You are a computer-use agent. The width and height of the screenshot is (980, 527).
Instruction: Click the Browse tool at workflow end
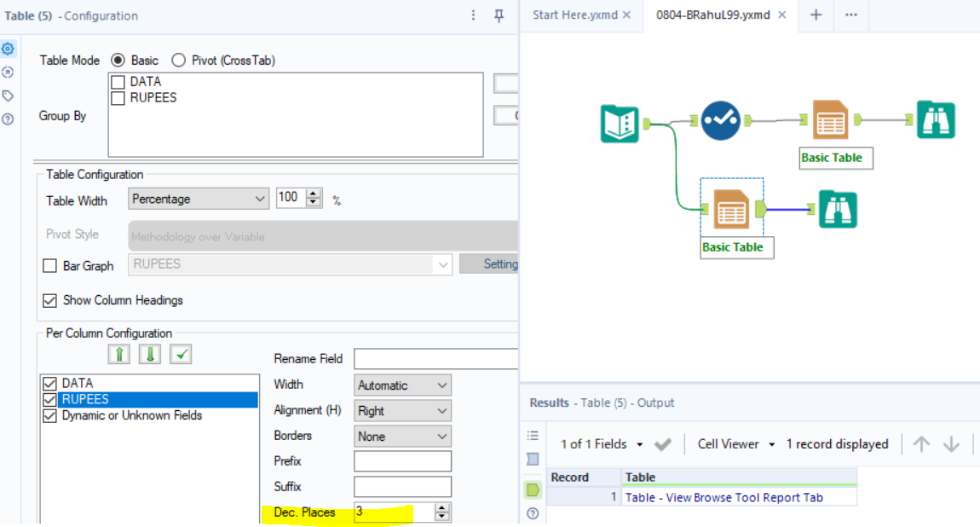tap(936, 121)
